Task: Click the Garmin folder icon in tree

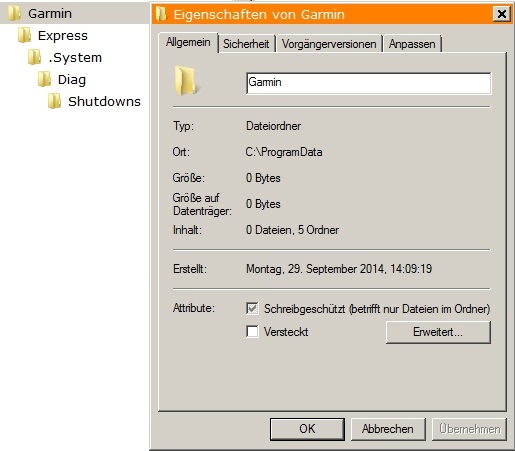Action: (15, 13)
